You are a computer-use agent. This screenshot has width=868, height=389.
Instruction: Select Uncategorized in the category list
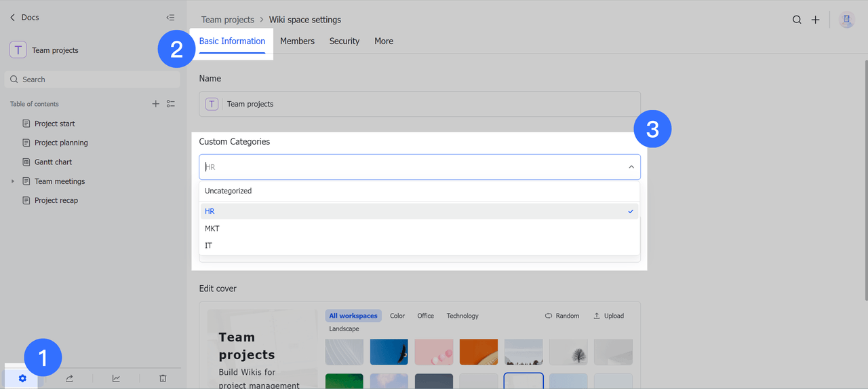tap(420, 191)
